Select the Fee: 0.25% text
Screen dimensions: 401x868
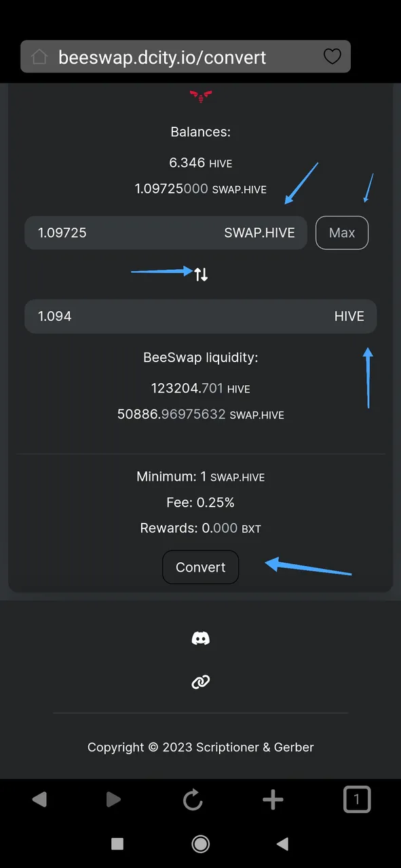click(200, 502)
